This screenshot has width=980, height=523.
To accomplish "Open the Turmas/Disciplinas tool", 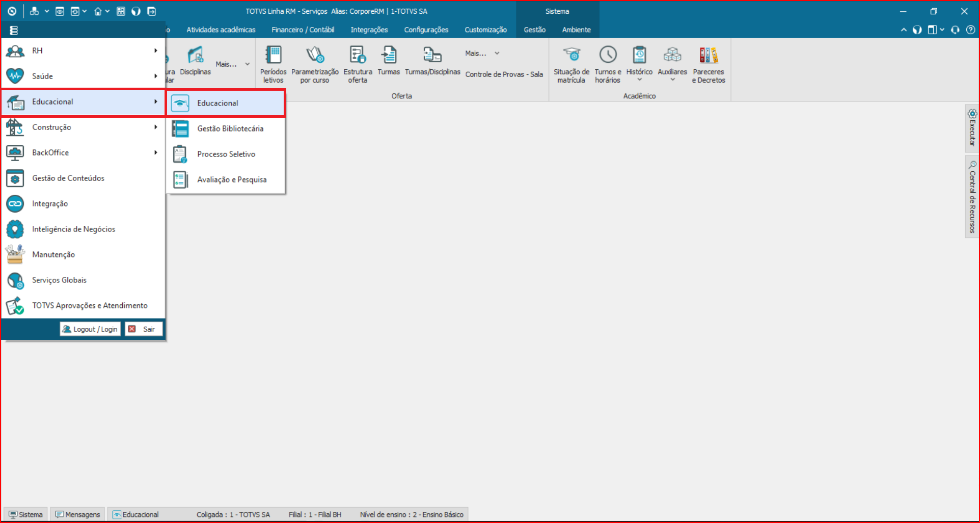I will pos(432,61).
